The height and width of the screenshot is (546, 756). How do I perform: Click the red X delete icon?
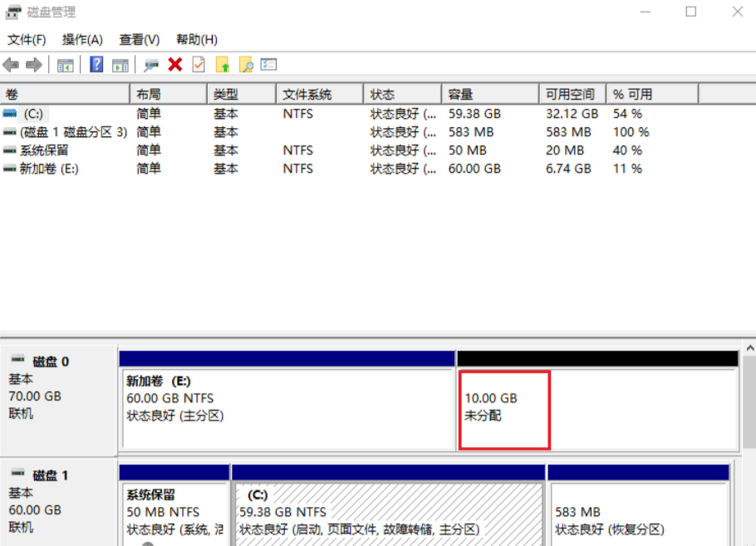coord(175,65)
